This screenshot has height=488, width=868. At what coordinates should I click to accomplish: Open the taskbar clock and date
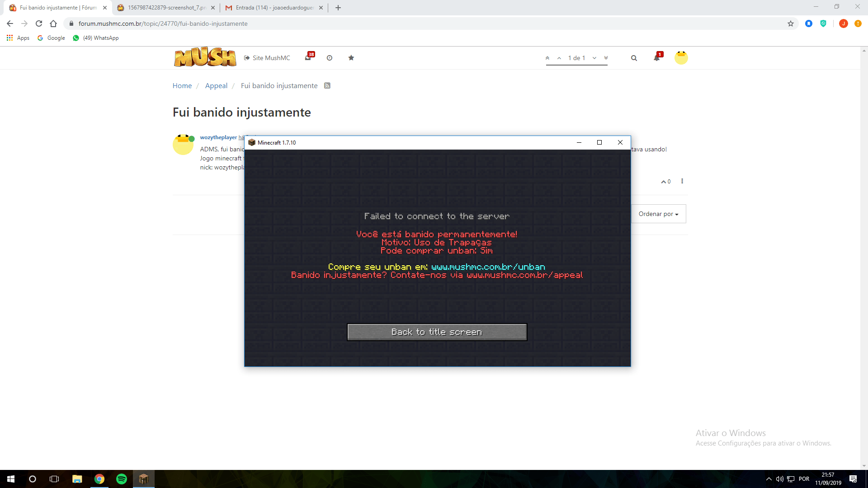pos(828,479)
